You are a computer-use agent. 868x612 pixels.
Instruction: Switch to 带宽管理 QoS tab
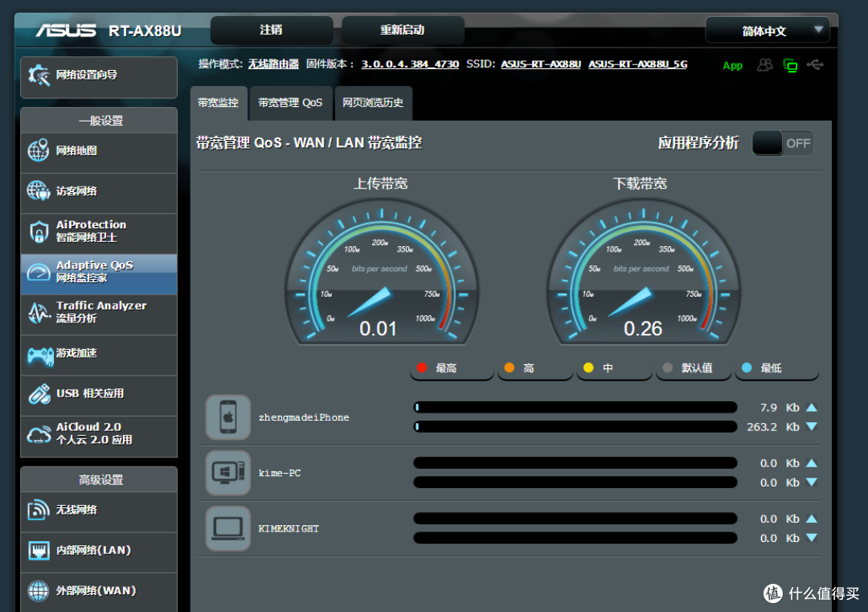pyautogui.click(x=290, y=103)
